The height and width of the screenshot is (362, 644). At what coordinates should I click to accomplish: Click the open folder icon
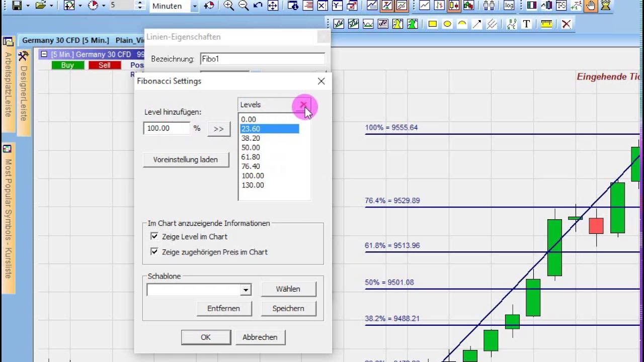pos(41,6)
